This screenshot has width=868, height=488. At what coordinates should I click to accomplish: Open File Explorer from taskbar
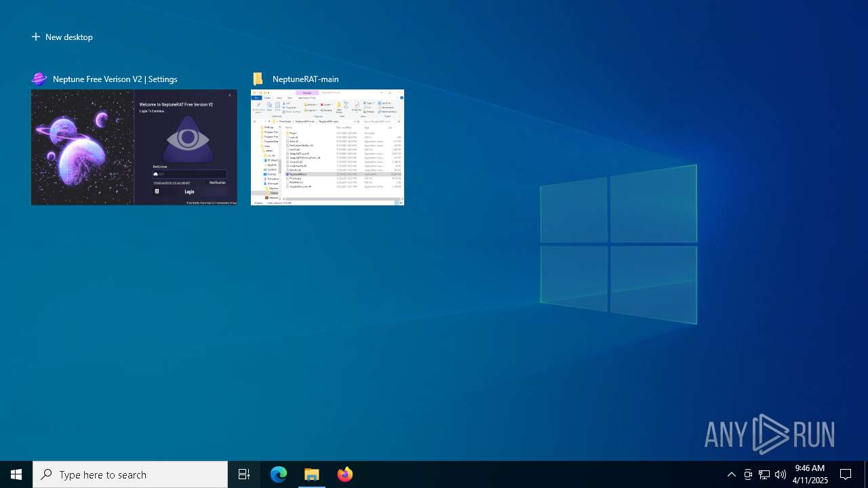[312, 474]
